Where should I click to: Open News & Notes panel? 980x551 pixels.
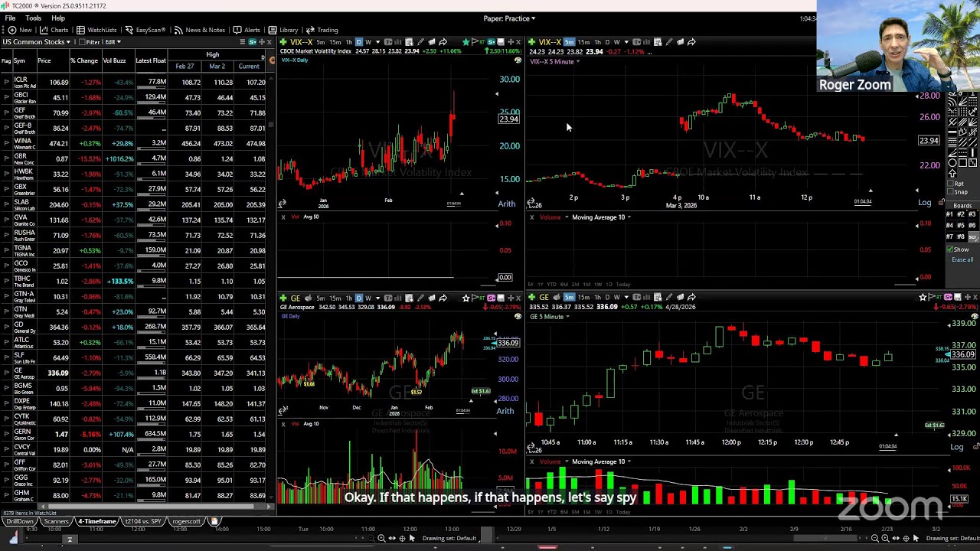(x=199, y=30)
